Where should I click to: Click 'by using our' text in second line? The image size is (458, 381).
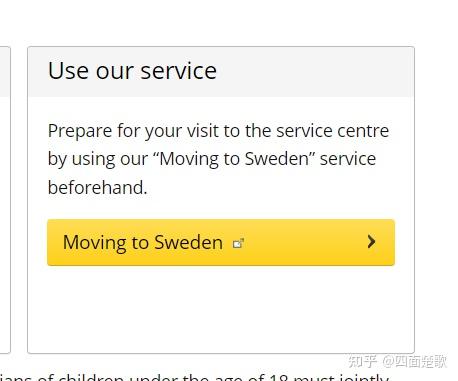point(98,159)
